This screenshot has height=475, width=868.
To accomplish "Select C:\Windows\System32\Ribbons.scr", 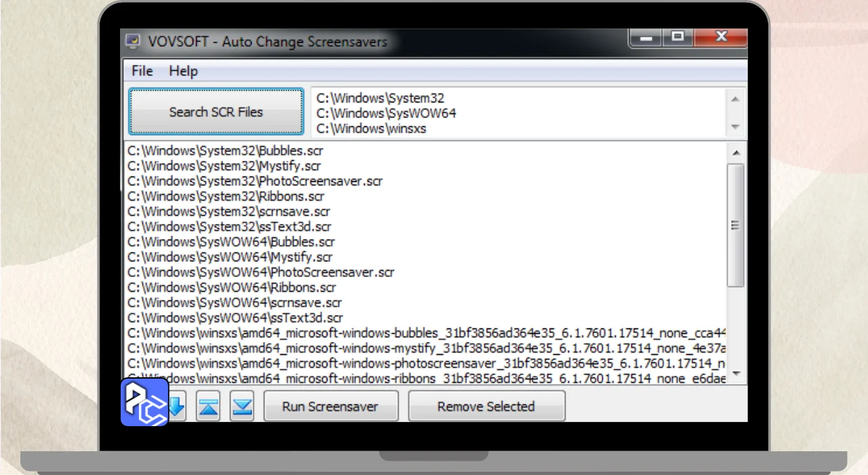I will tap(226, 197).
